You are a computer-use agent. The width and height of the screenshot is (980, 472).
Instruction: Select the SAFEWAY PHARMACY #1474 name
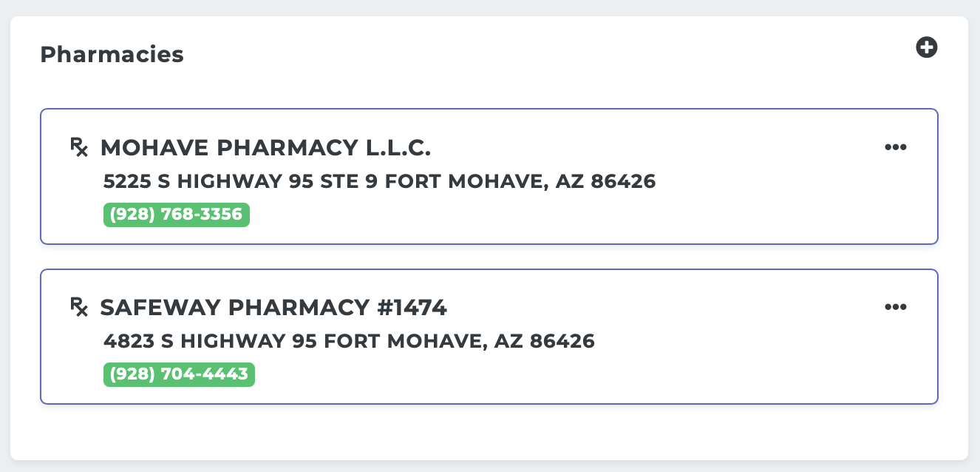(273, 308)
